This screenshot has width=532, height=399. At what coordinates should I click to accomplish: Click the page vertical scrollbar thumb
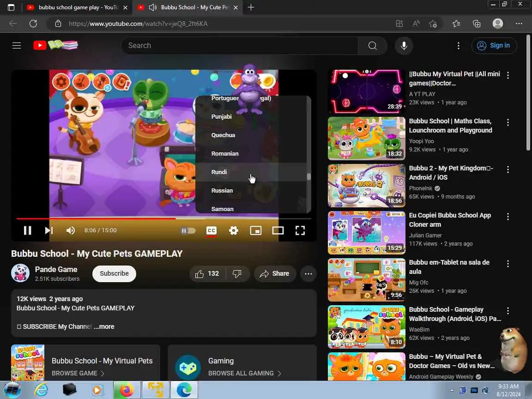coord(528,92)
